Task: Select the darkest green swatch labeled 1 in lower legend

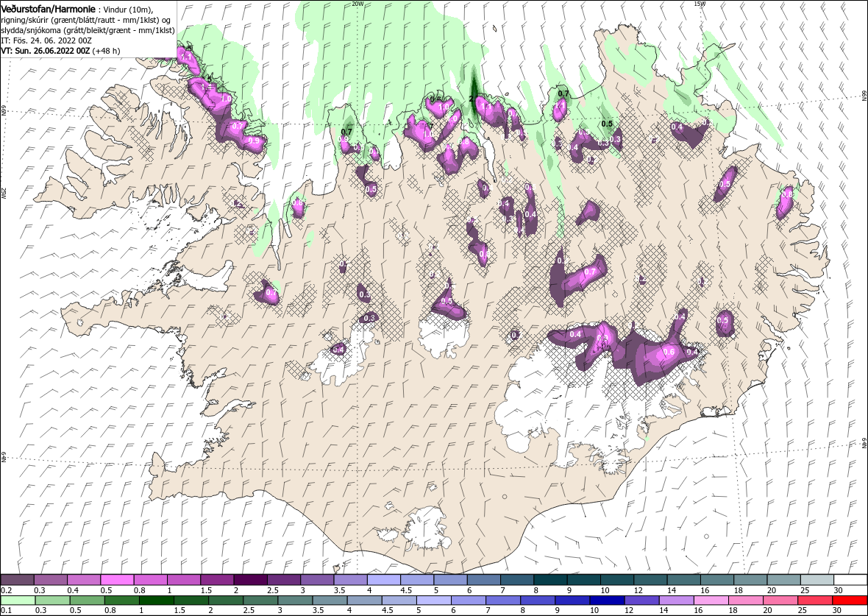Action: (x=156, y=601)
